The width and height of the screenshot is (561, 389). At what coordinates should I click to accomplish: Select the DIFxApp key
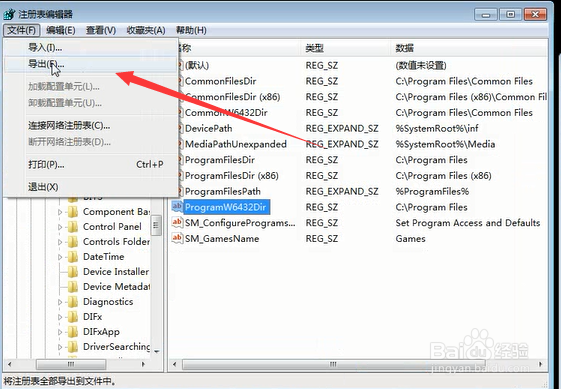tap(101, 332)
